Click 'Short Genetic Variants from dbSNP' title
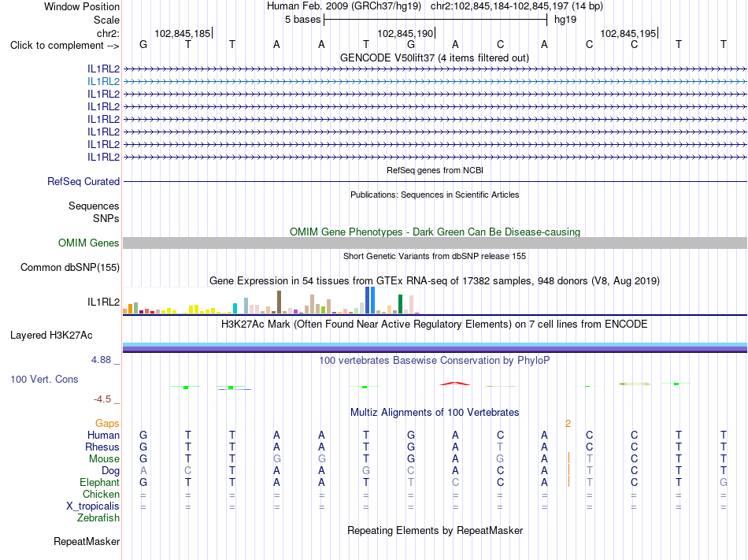 pyautogui.click(x=435, y=256)
